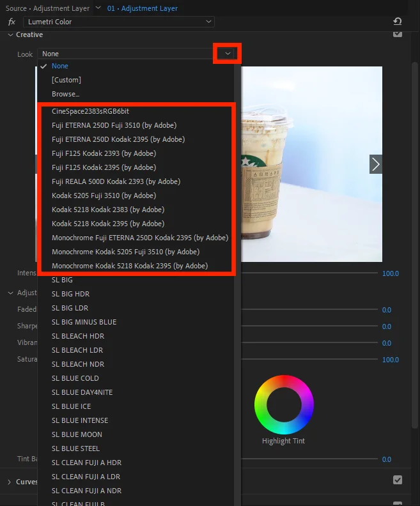Click the Vibrance value 0.0
This screenshot has width=420, height=506.
click(386, 343)
